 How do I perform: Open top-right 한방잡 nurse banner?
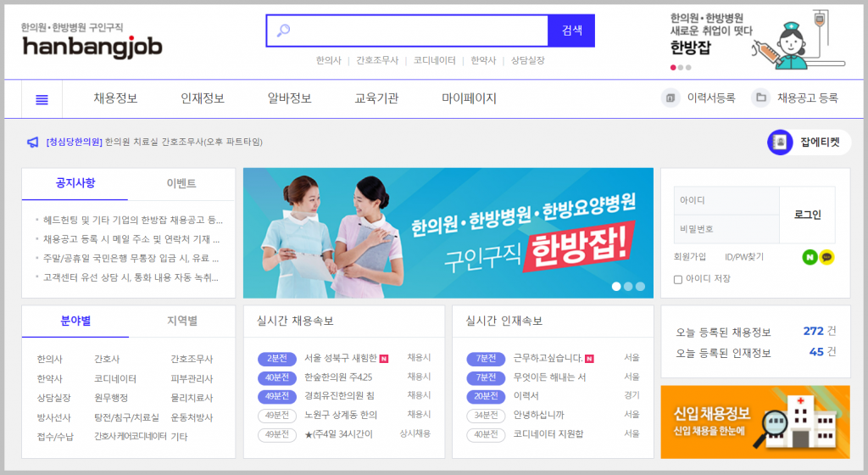tap(759, 41)
